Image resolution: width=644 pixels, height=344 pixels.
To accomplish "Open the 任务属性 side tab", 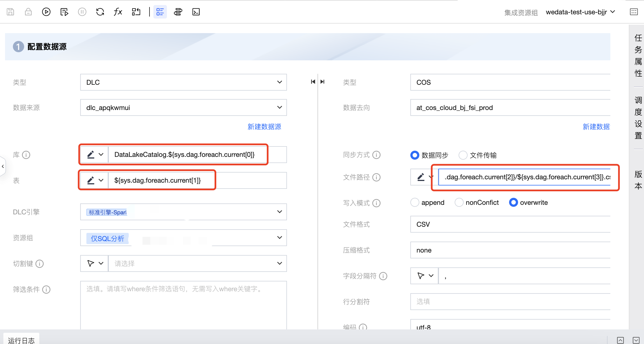I will click(x=638, y=55).
